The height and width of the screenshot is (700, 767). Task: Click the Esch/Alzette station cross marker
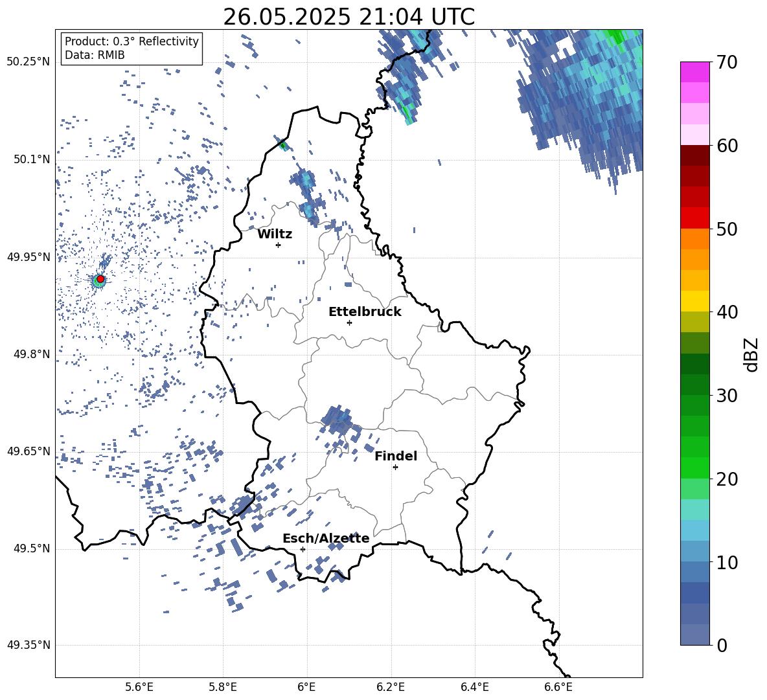point(303,549)
